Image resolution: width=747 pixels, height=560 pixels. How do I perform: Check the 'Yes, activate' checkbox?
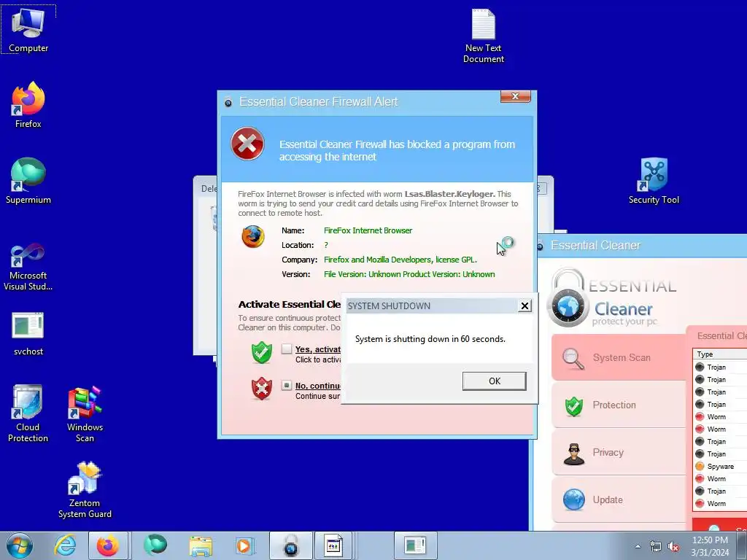click(286, 349)
